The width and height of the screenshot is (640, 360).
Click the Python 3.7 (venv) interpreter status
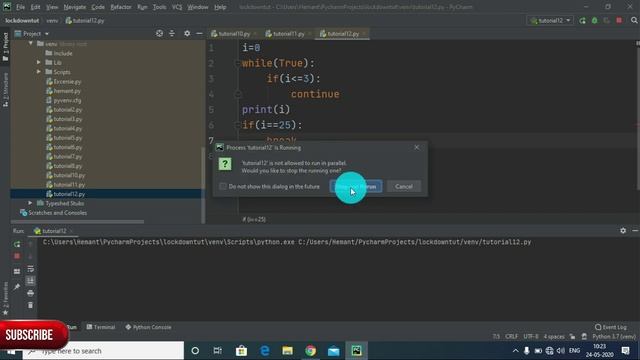click(614, 336)
